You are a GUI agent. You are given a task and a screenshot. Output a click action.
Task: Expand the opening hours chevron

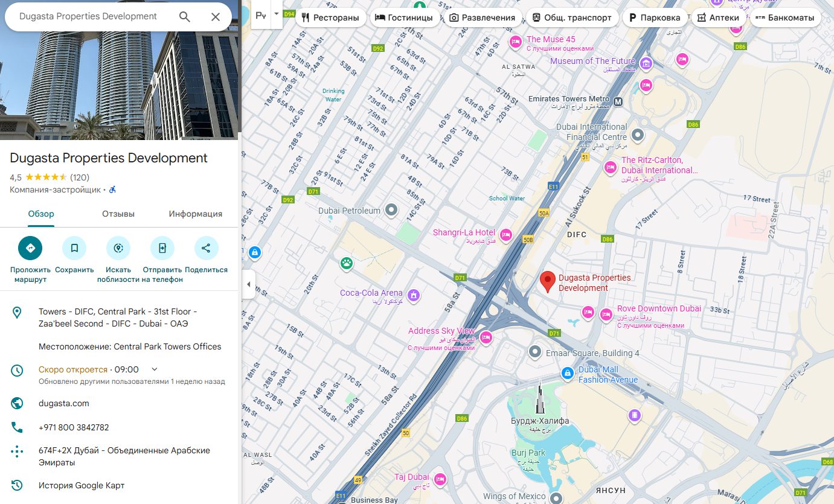tap(154, 369)
